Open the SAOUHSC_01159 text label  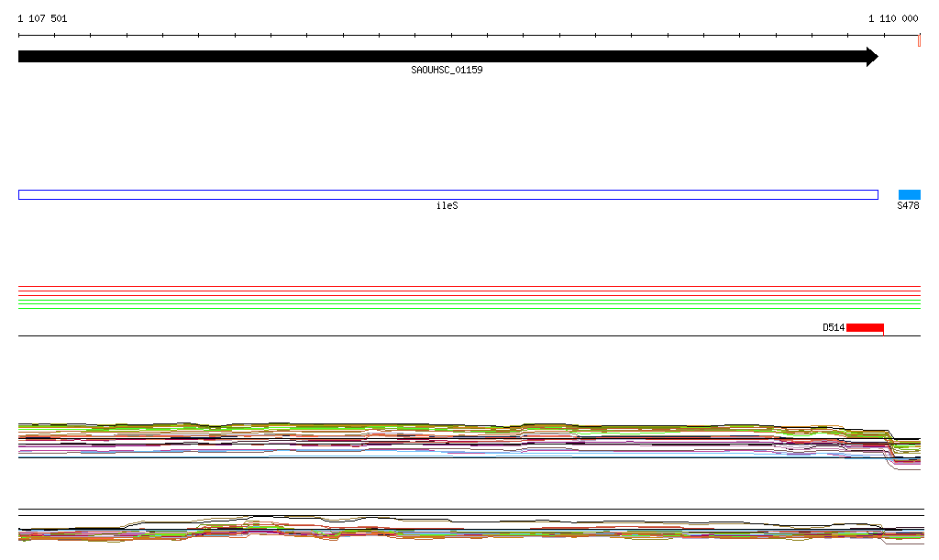click(447, 70)
